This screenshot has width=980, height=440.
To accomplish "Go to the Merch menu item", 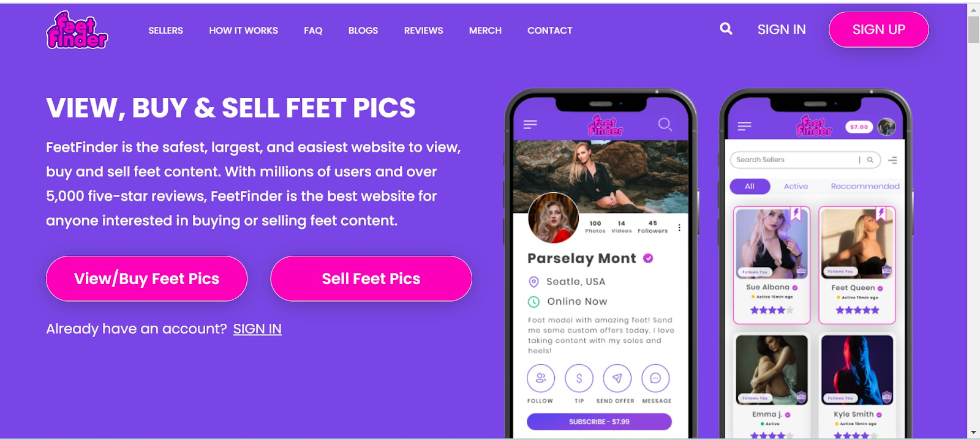I will point(485,30).
